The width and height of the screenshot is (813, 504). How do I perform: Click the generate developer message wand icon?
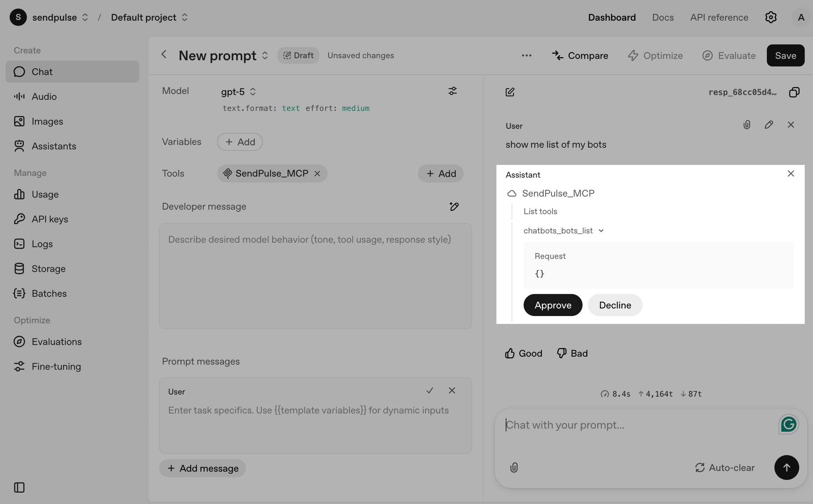click(x=454, y=207)
